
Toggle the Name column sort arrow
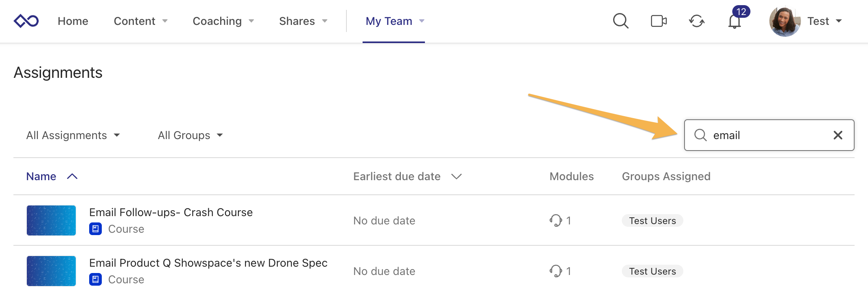(72, 176)
